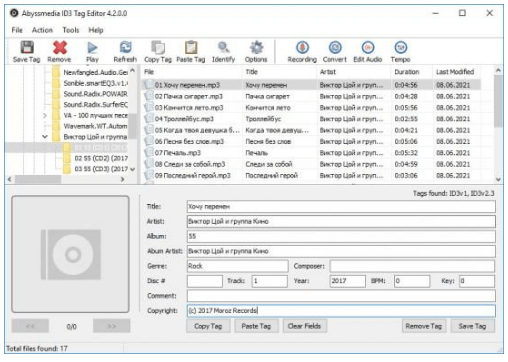508x362 pixels.
Task: Launch the Recording tool
Action: point(302,51)
